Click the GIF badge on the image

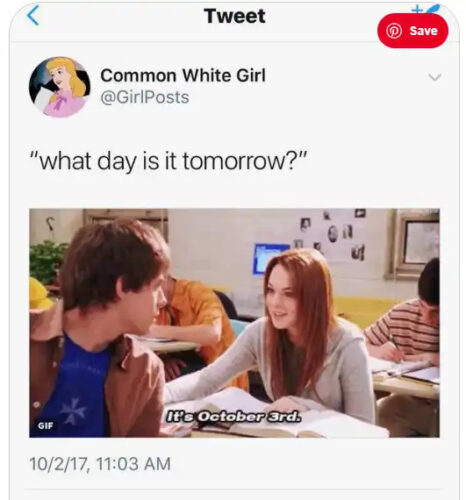[x=45, y=426]
